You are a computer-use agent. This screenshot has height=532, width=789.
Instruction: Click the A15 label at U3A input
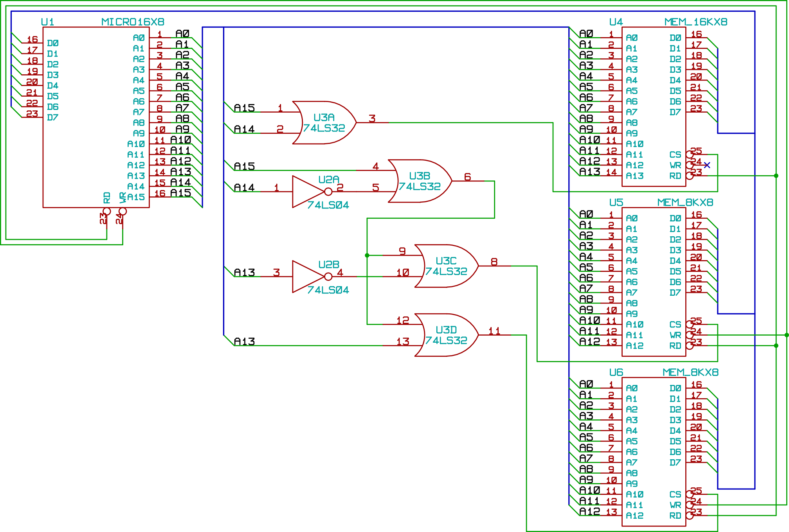[244, 108]
